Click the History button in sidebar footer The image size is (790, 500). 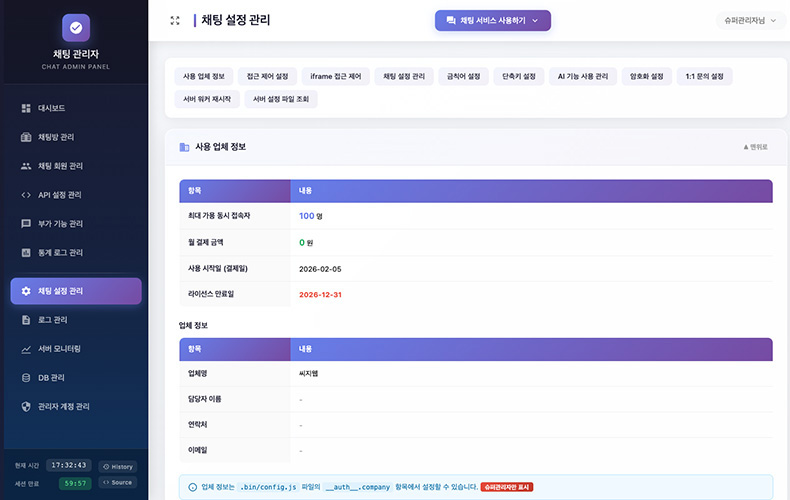pos(118,467)
